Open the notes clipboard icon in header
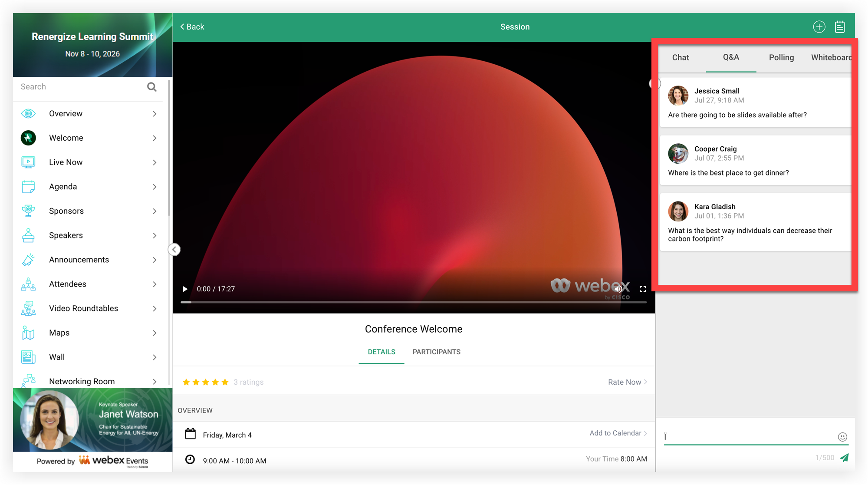Screen dimensions: 868x485 click(840, 27)
